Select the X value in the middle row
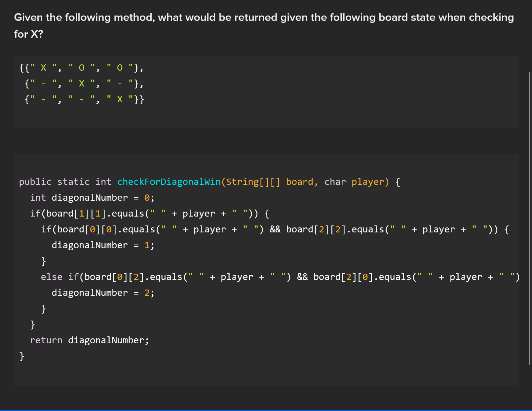Screen dimensions: 532x411 (x=81, y=84)
